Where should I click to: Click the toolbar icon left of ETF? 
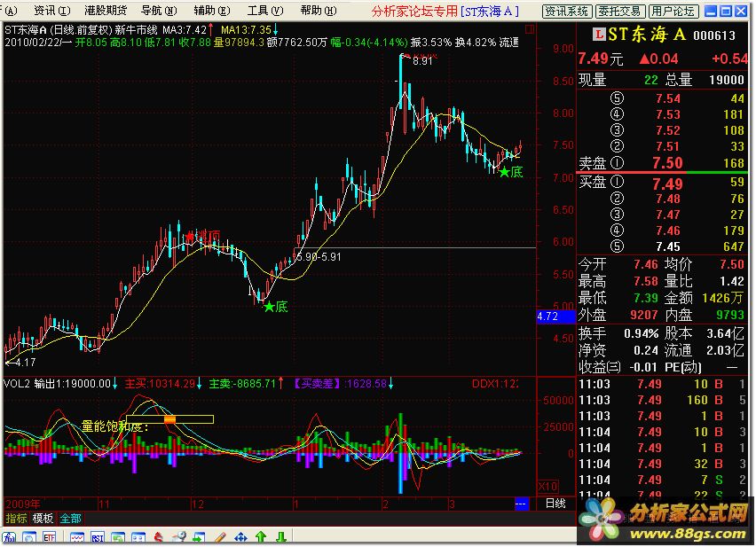click(29, 538)
